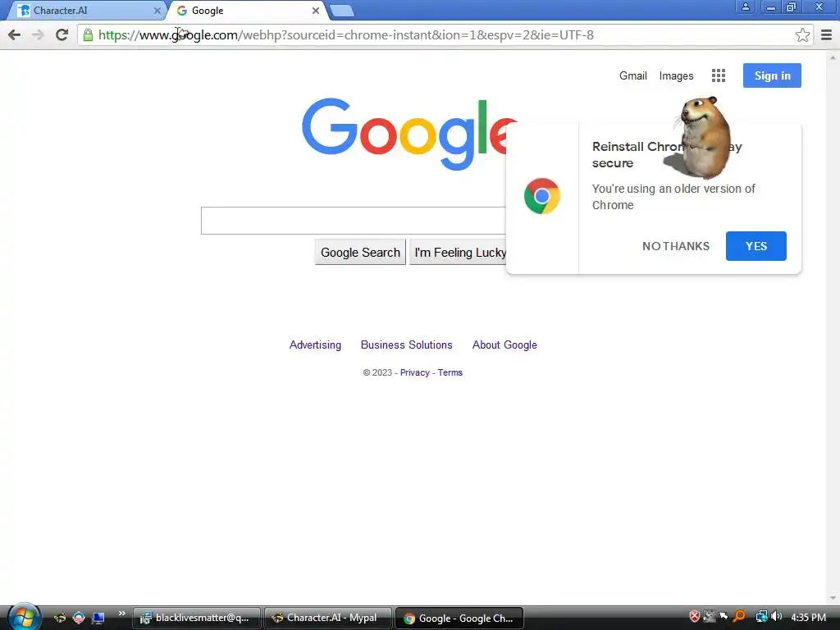The width and height of the screenshot is (840, 630).
Task: Click the 4:35 PM taskbar clock
Action: click(x=808, y=617)
